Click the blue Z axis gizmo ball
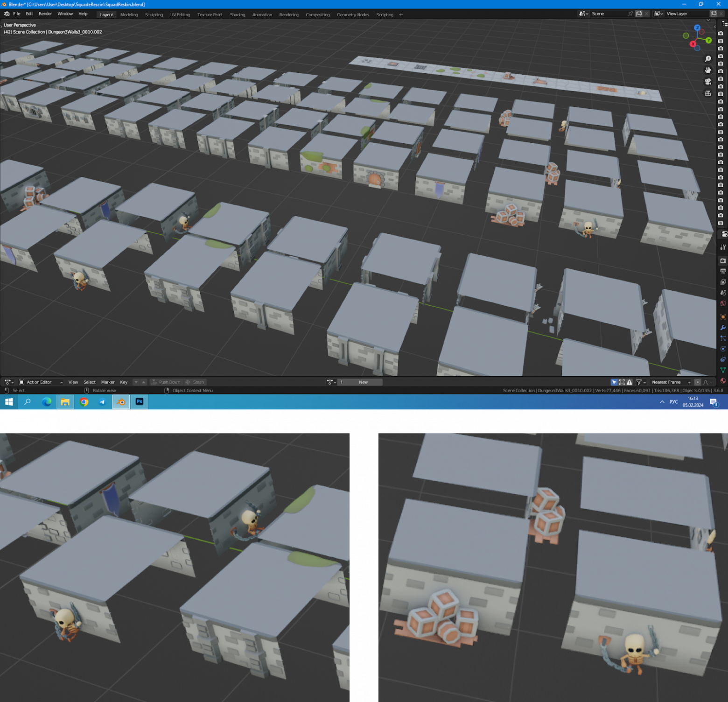Screen dimensions: 728x702 pos(697,28)
